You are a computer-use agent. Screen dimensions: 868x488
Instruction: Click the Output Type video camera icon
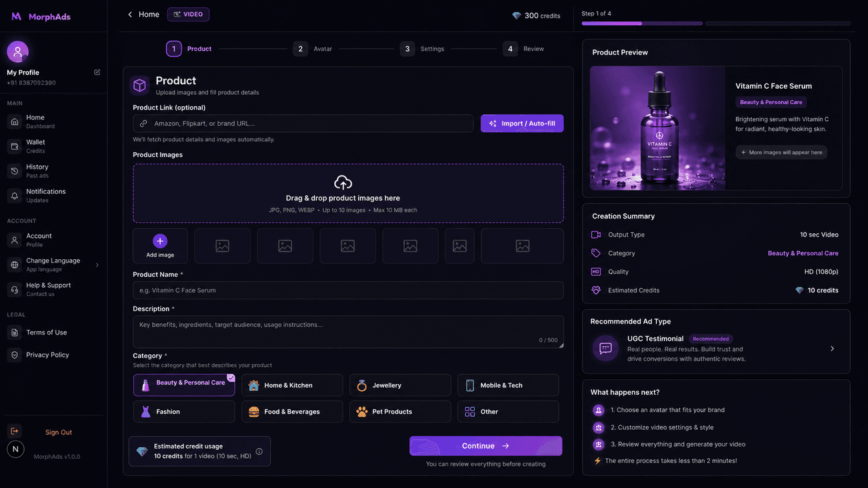(596, 235)
